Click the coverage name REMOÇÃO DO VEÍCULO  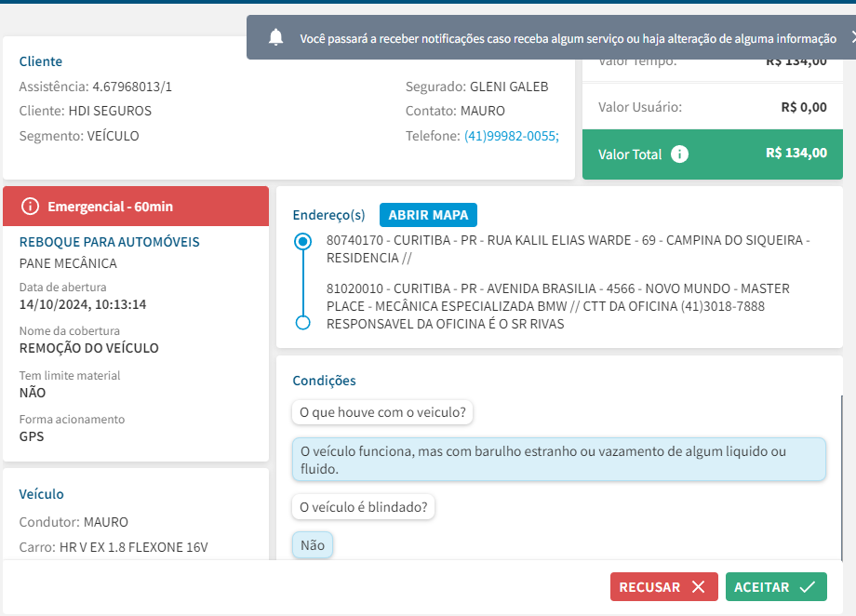pos(89,348)
